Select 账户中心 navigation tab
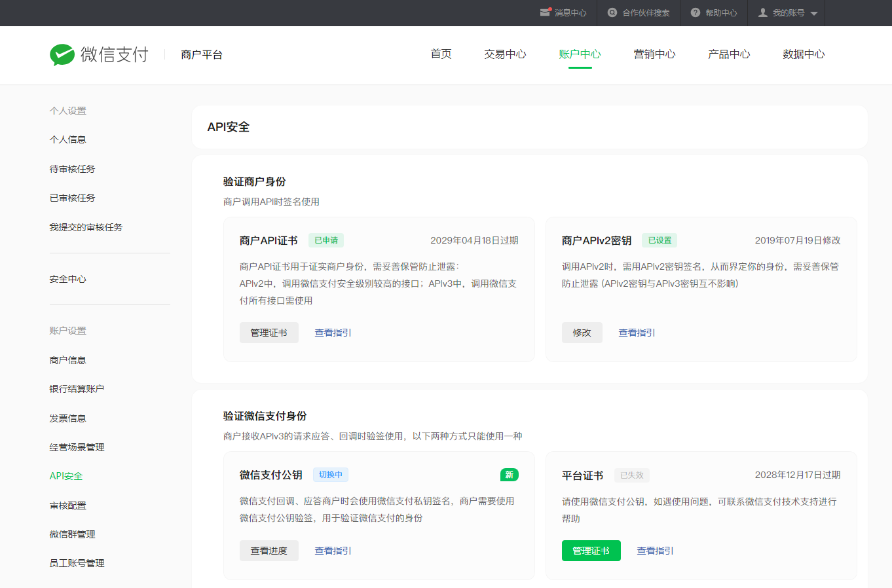Screen dimensions: 892x588 580,54
